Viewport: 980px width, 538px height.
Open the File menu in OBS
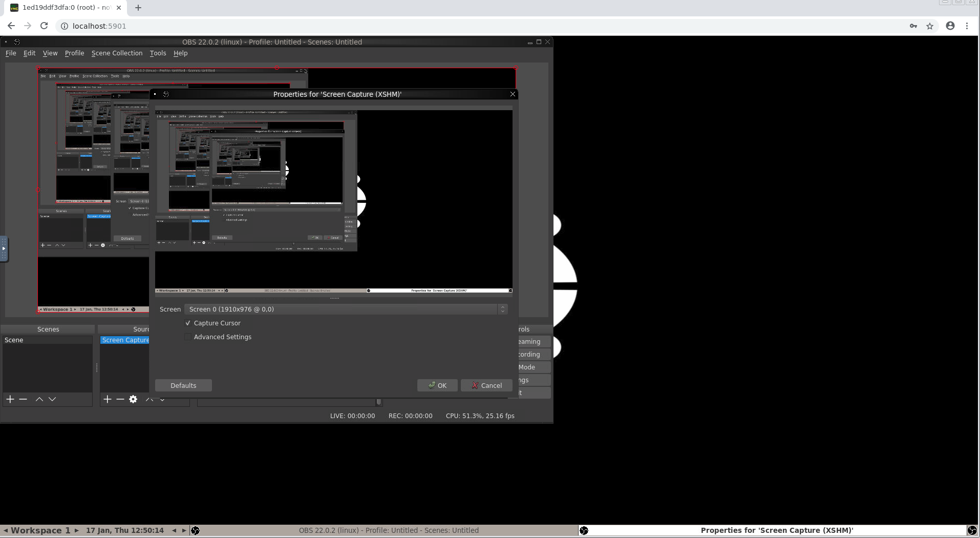pos(11,53)
